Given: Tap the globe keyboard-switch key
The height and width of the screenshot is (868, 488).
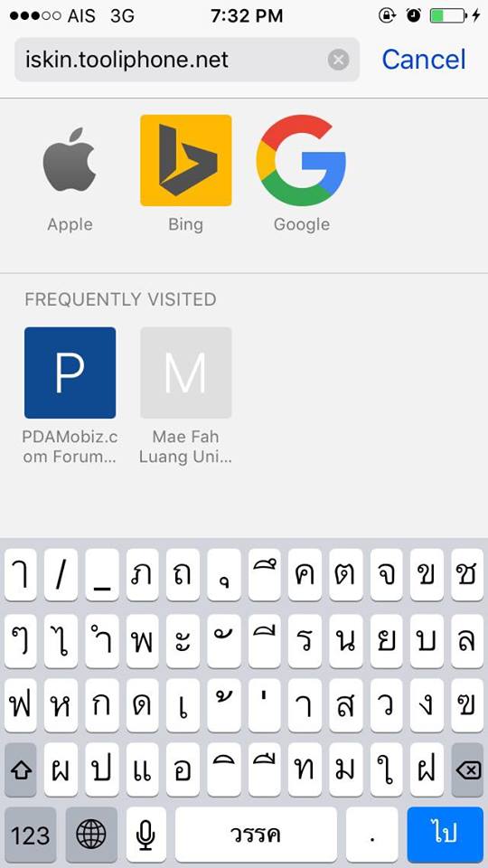Looking at the screenshot, I should point(91,835).
